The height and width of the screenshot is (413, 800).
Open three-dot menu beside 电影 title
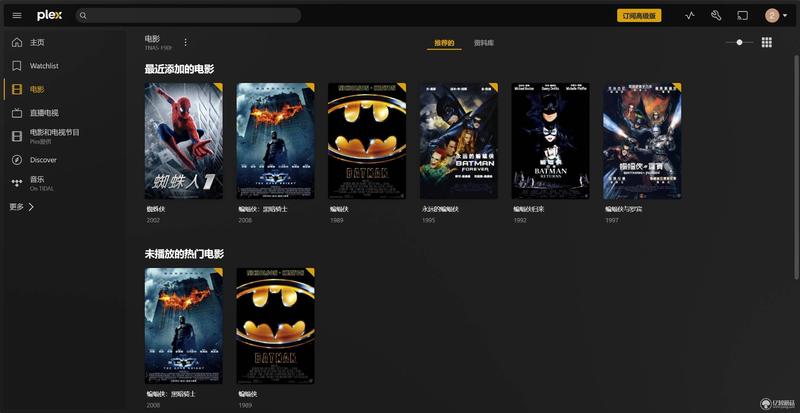click(185, 42)
